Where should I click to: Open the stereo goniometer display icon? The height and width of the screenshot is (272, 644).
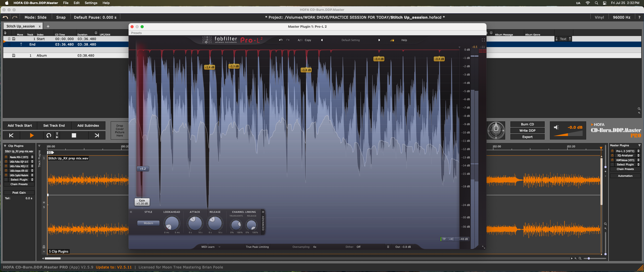tap(496, 130)
